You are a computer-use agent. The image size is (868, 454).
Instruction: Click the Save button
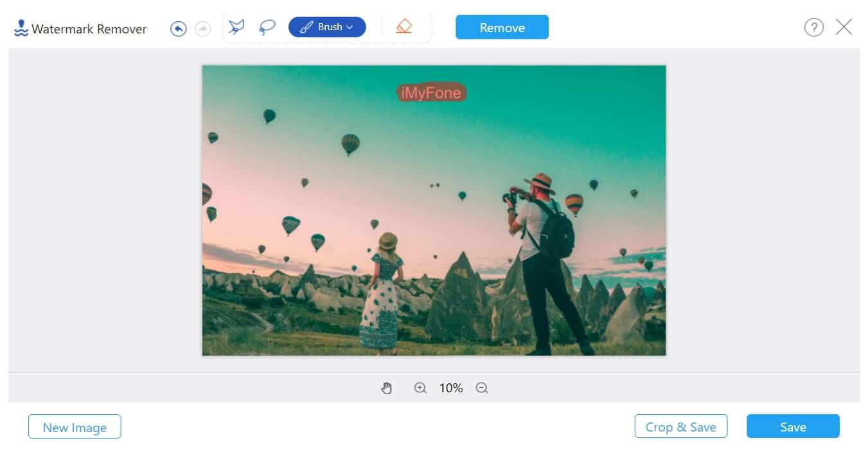click(x=793, y=426)
